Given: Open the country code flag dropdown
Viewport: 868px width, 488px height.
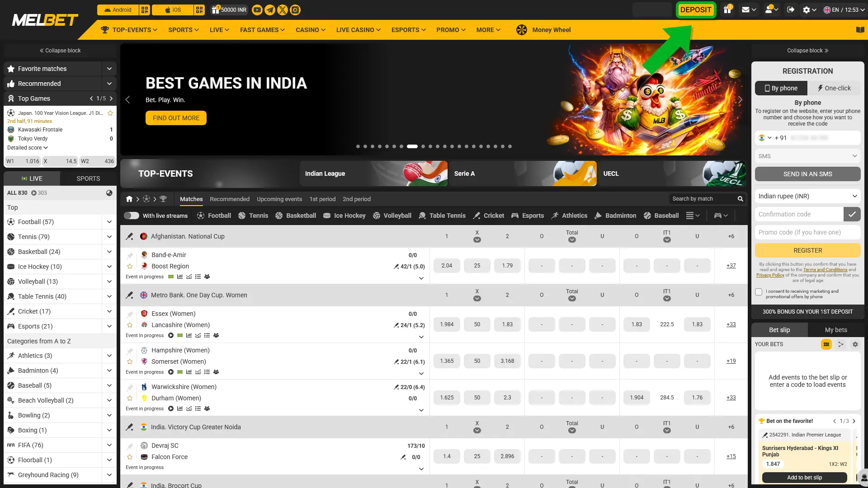Looking at the screenshot, I should point(765,138).
